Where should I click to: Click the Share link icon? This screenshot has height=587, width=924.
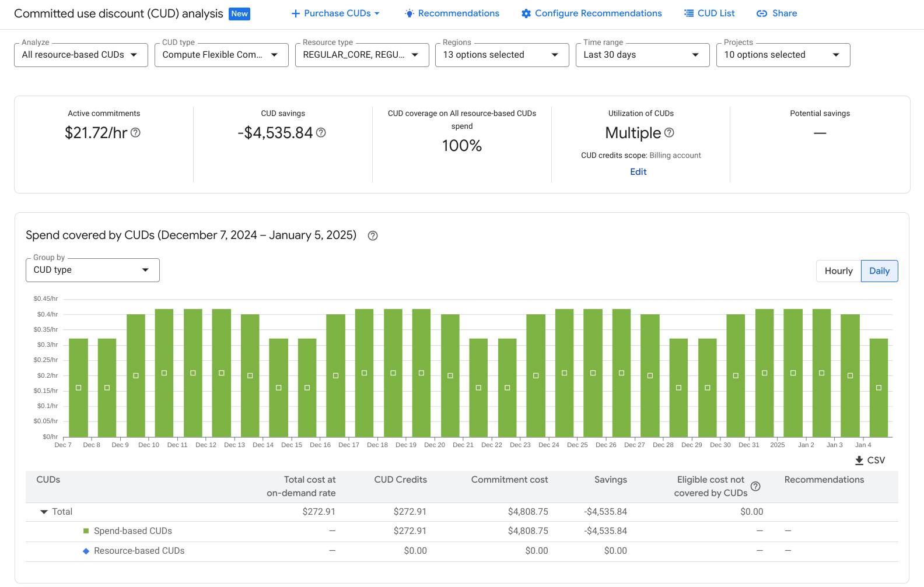(762, 13)
